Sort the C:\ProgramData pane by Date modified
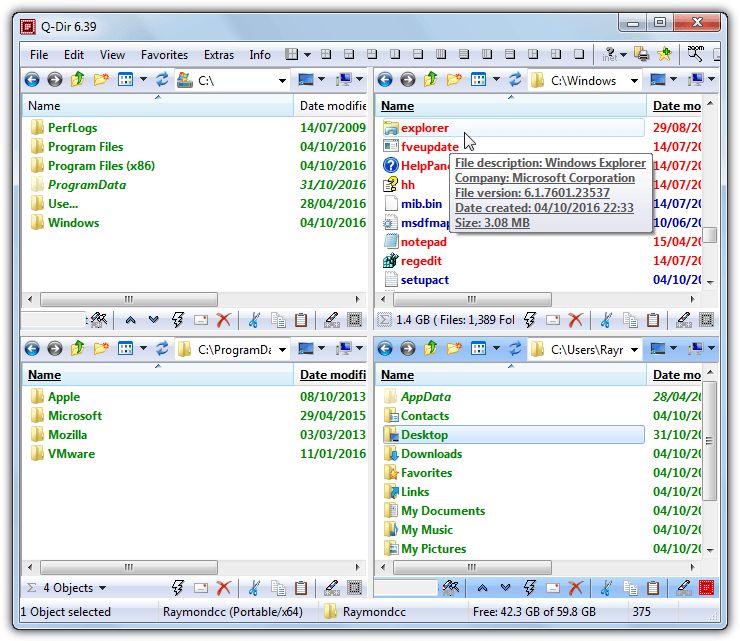The height and width of the screenshot is (641, 740). (330, 375)
